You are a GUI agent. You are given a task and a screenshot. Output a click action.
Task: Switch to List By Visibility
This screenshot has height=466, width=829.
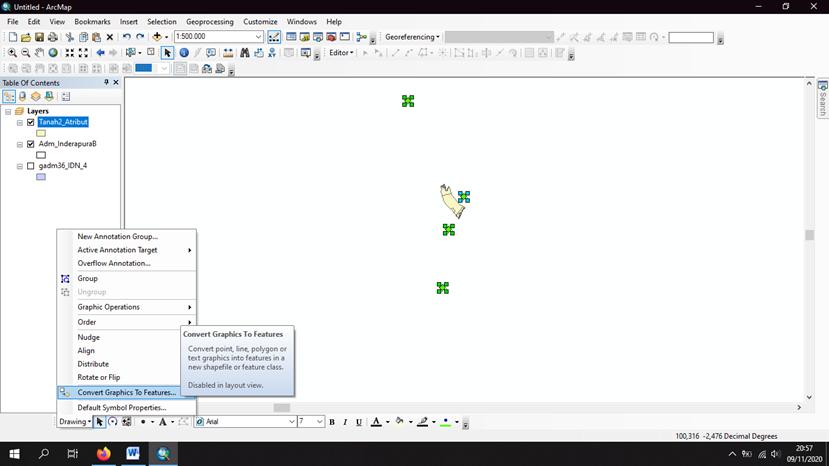click(36, 97)
